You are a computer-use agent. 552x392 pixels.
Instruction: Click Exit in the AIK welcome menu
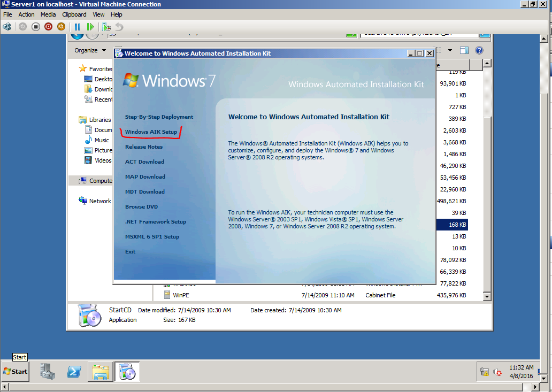pos(131,251)
